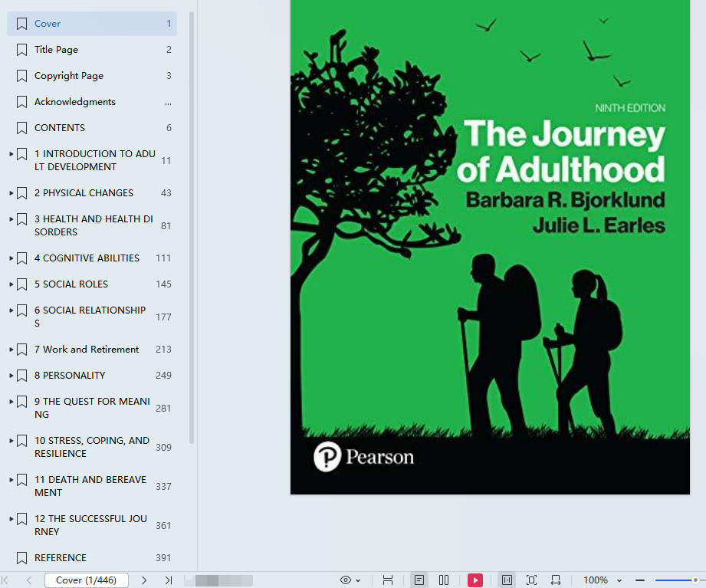The height and width of the screenshot is (588, 706).
Task: Expand 9 THE QUEST FOR MEANING bookmark
Action: click(11, 402)
